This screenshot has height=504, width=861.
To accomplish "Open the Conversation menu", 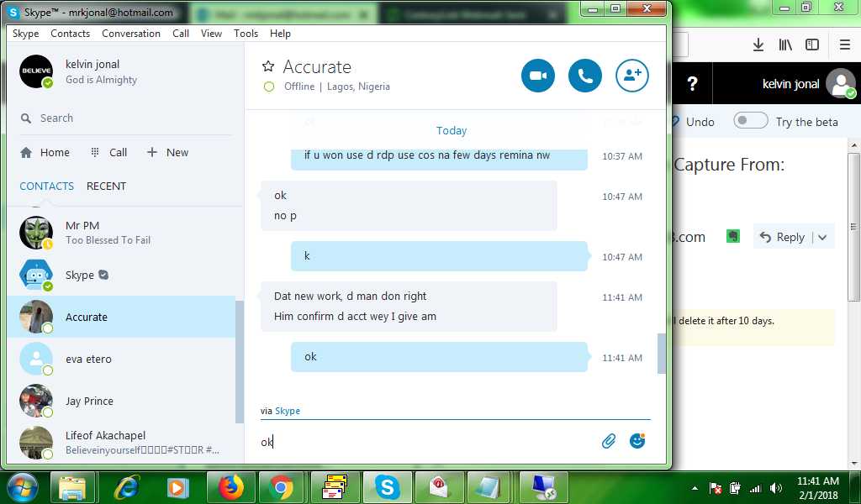I will tap(131, 34).
